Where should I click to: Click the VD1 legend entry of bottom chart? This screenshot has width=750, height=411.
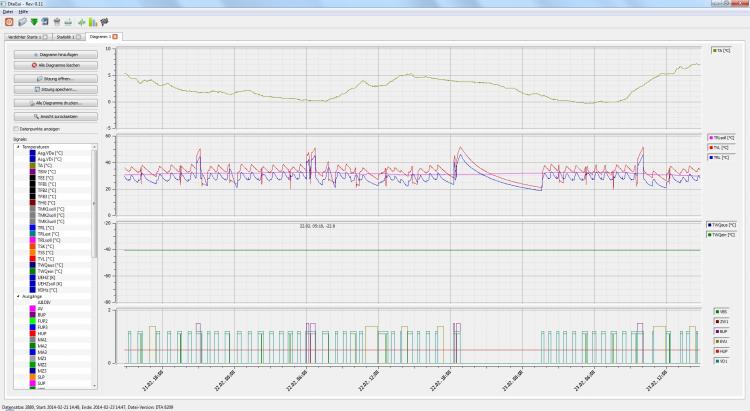(x=722, y=361)
